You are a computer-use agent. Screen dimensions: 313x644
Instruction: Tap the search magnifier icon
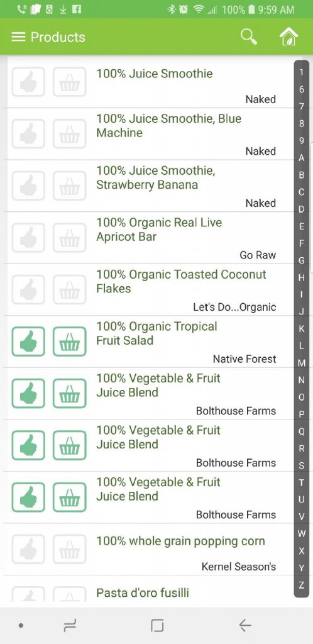(x=249, y=36)
